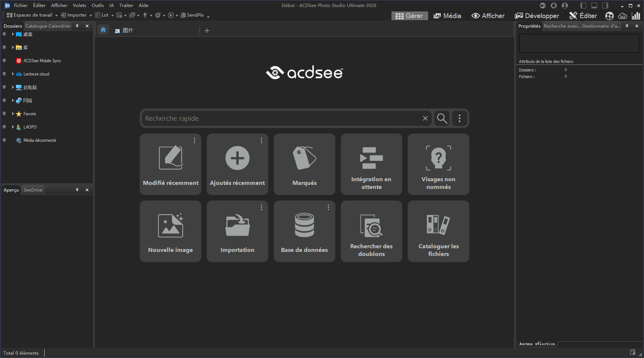
Task: Open the Outils menu
Action: (x=98, y=6)
